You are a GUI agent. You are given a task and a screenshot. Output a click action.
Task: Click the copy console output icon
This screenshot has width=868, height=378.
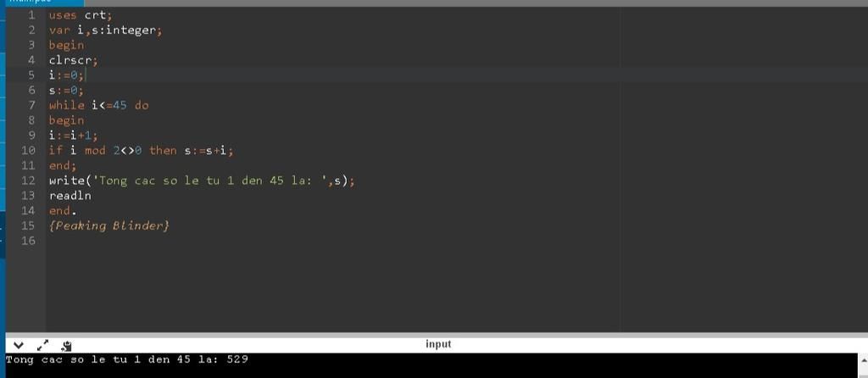tap(67, 345)
